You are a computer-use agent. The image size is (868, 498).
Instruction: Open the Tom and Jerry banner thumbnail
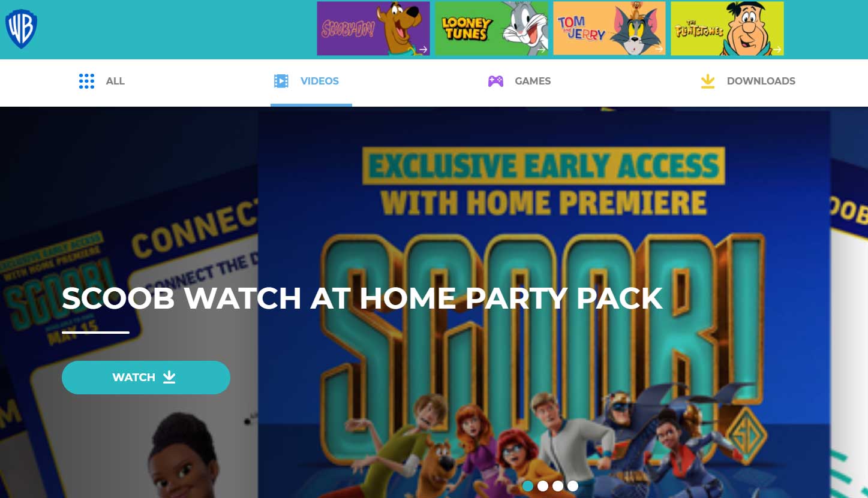pos(609,28)
